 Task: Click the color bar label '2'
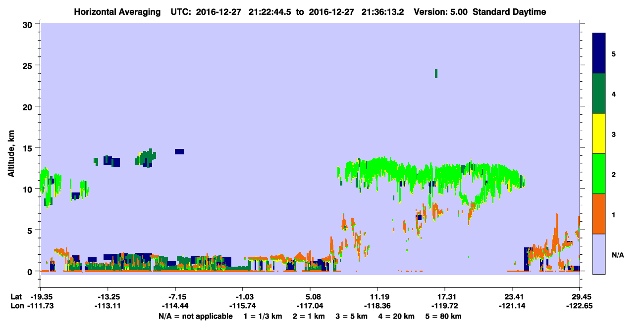(614, 174)
